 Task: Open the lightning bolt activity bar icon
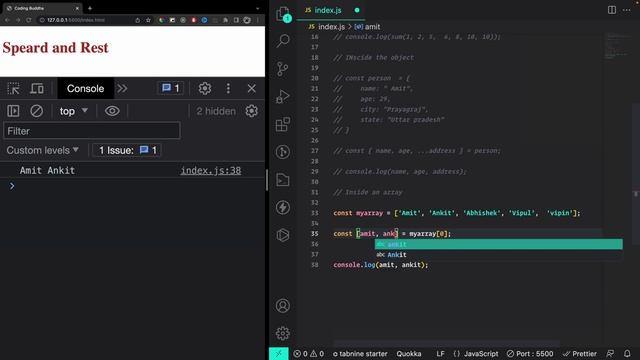(x=282, y=207)
